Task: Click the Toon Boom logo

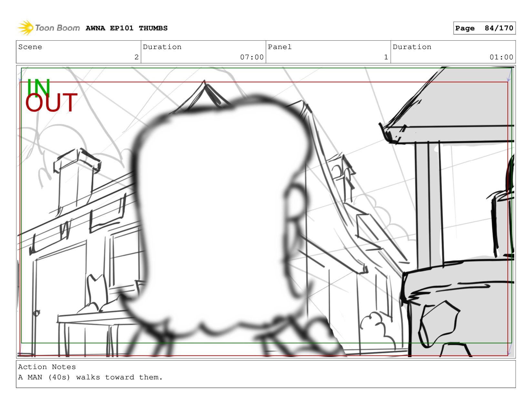Action: click(48, 28)
